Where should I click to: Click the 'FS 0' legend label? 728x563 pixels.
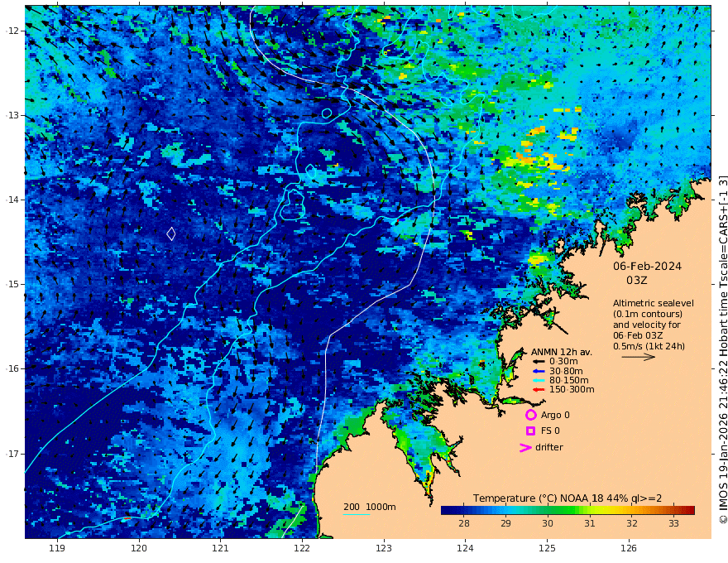click(550, 431)
